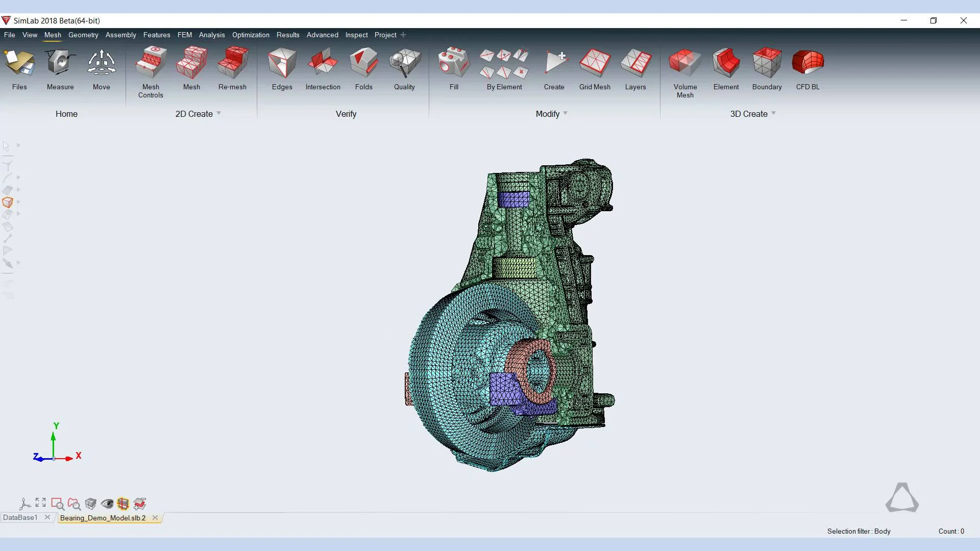Add a new ribbon tab with plus
Image resolution: width=980 pixels, height=551 pixels.
pos(403,35)
